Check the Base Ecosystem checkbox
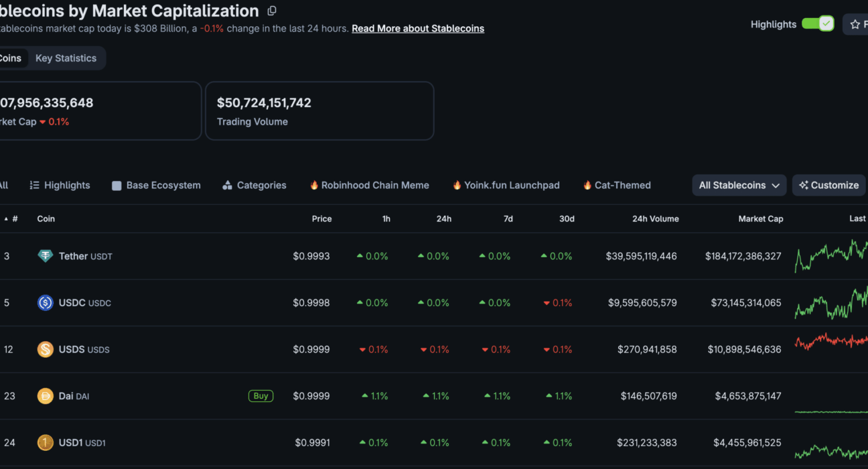Screen dimensions: 868x469 click(x=117, y=186)
